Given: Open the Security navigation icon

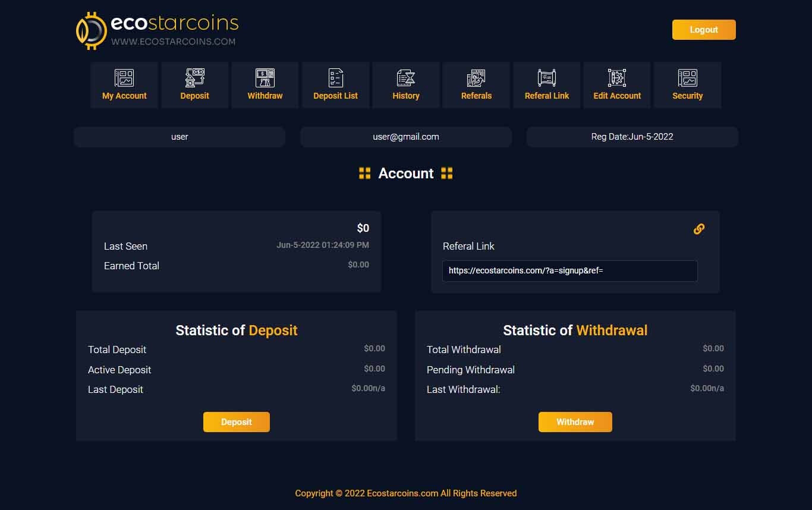Looking at the screenshot, I should click(688, 78).
